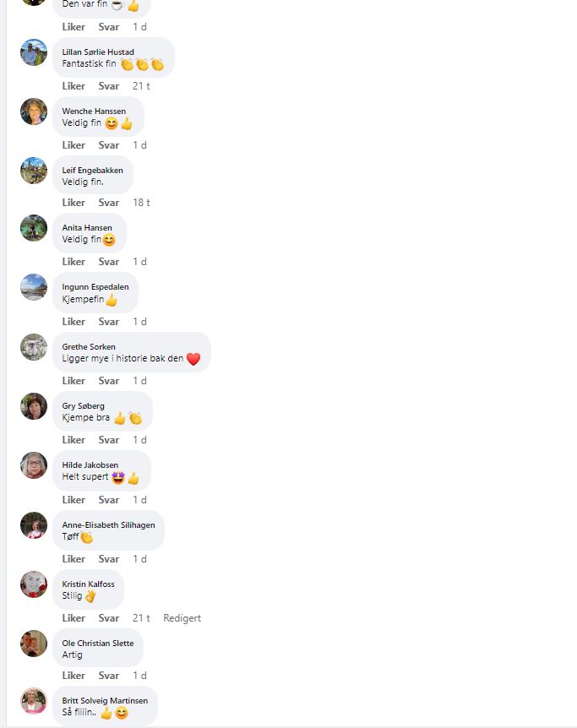Like Kristin Kalfoss's comment
This screenshot has height=728, width=577.
pos(73,618)
